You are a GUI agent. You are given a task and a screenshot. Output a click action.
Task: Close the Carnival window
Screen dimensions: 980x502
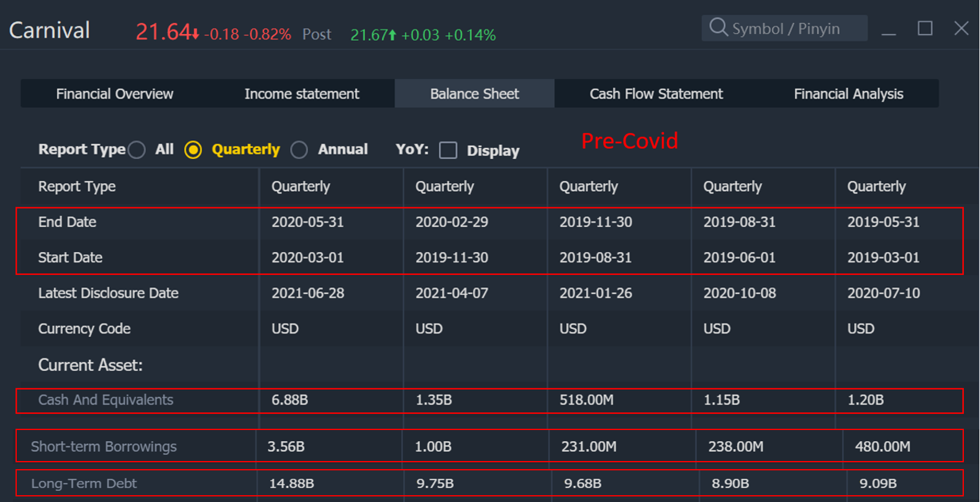pos(961,29)
